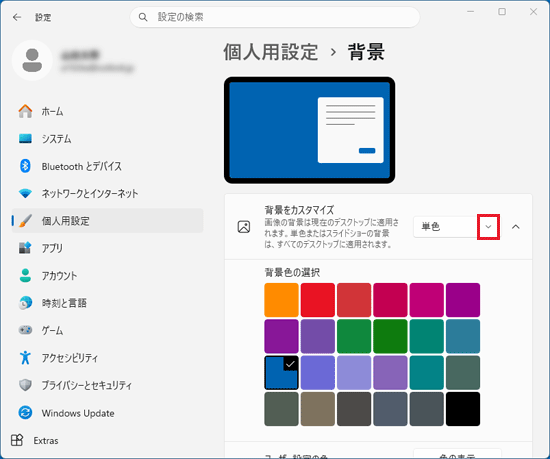
Task: Click the アカウント person icon
Action: click(25, 275)
